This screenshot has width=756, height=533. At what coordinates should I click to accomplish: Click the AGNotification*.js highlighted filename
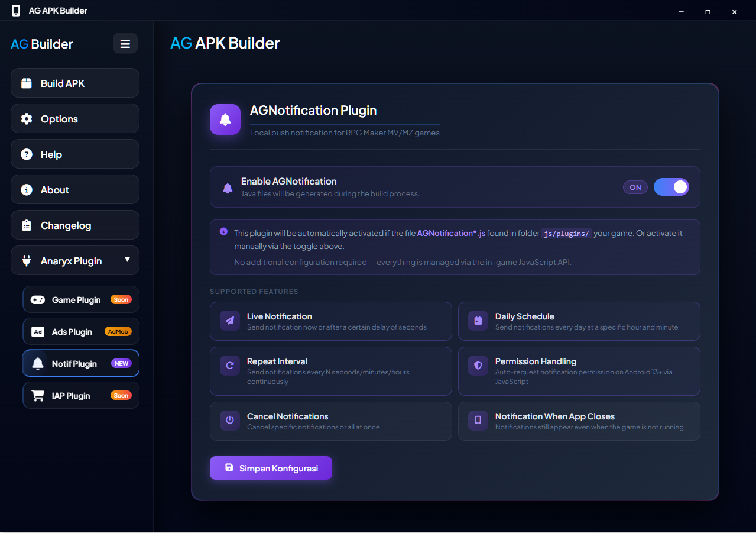click(451, 233)
